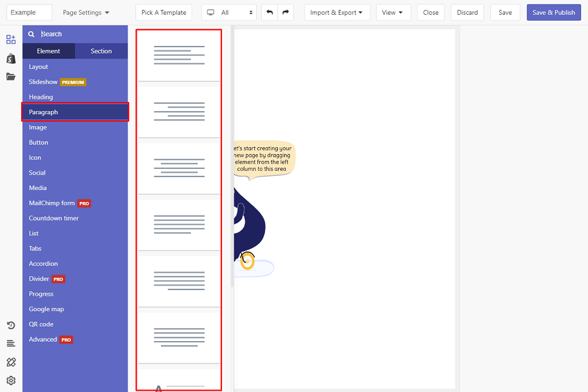
Task: Click Pick A Template button
Action: click(164, 12)
